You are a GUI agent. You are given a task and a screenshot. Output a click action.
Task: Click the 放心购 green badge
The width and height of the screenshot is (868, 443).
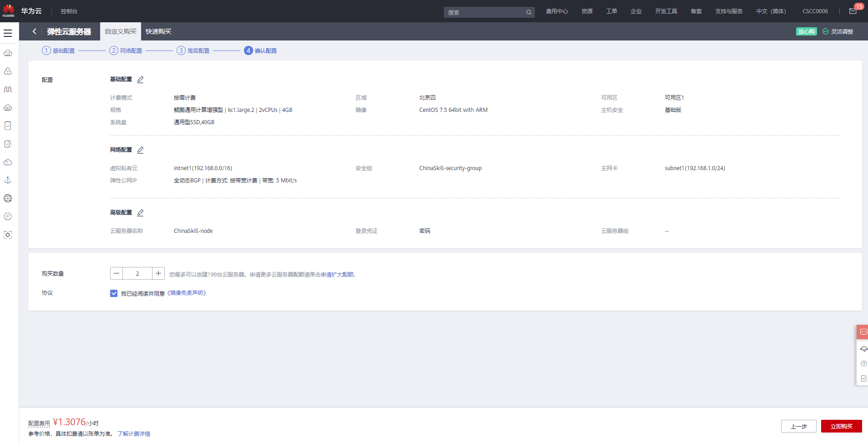[806, 31]
